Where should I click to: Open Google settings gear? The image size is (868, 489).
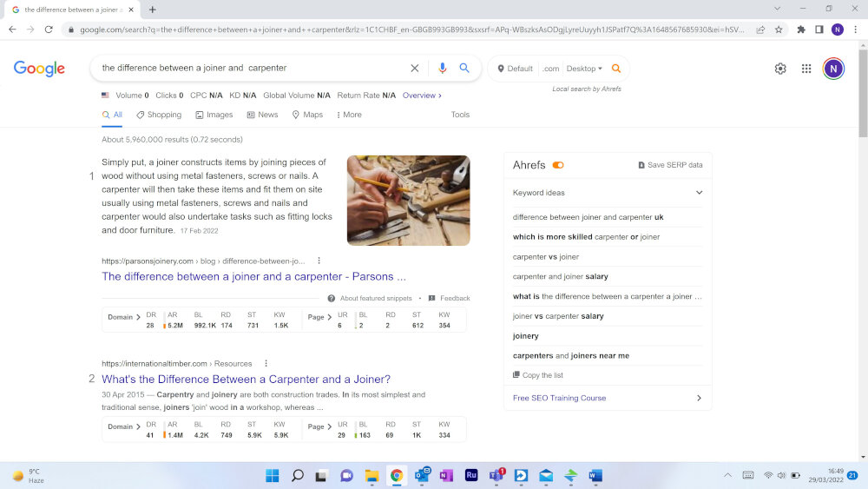tap(780, 69)
